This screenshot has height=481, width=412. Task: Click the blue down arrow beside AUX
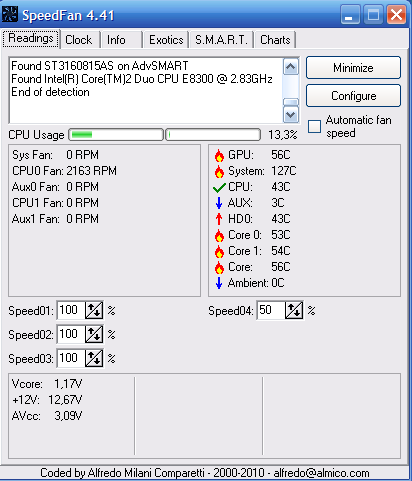coord(219,203)
